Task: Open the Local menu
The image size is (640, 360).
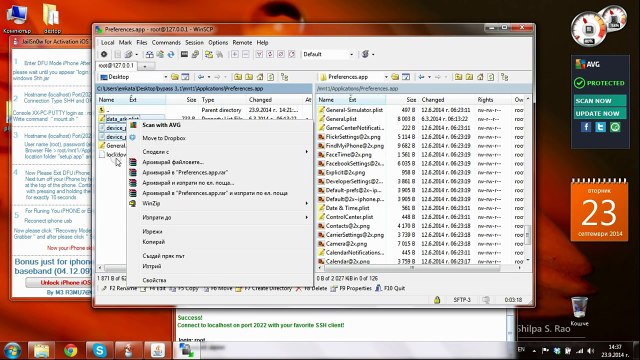Action: coord(107,42)
